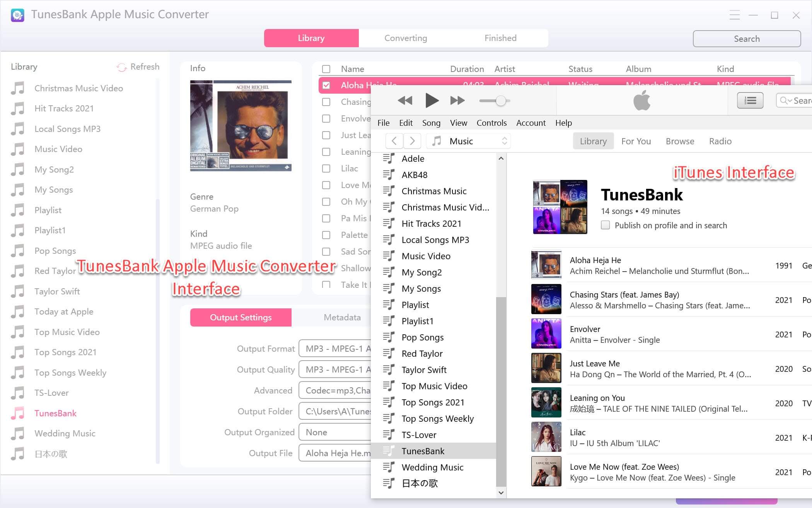Viewport: 812px width, 508px height.
Task: Uncheck the Aloha Heja He checkbox
Action: [326, 85]
